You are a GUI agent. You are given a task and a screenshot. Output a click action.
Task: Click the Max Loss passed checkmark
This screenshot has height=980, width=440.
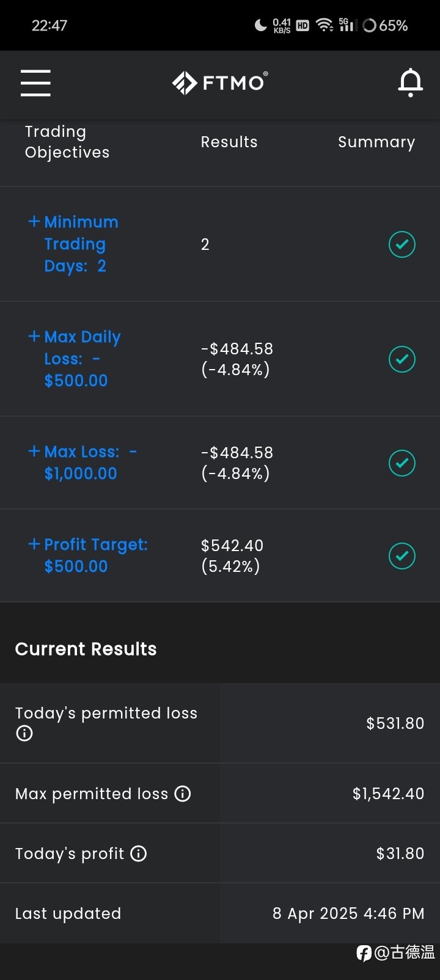pyautogui.click(x=402, y=463)
